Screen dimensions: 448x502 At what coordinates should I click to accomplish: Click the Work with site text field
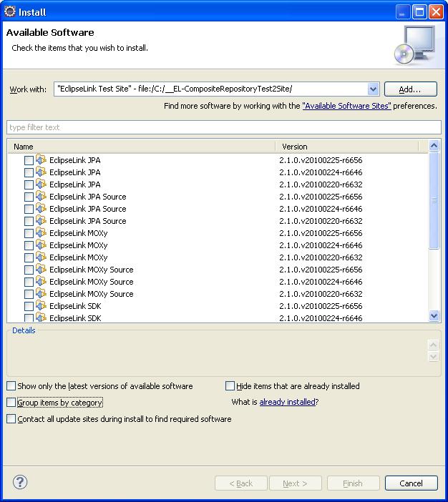point(211,89)
